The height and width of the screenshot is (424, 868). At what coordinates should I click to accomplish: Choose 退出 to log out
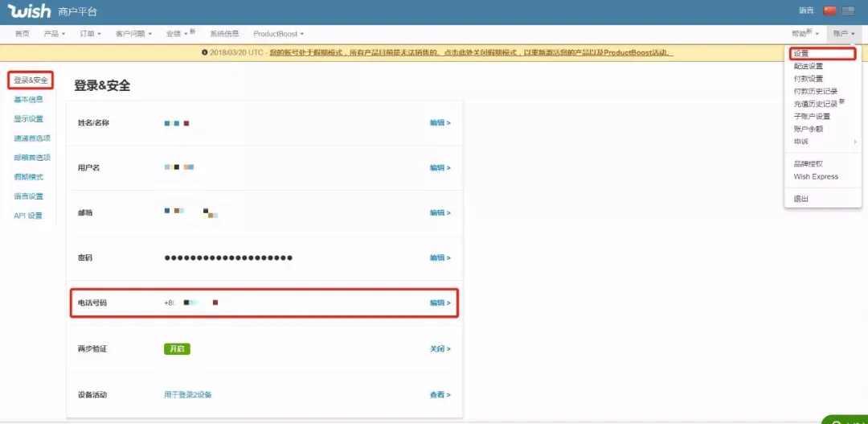(801, 199)
